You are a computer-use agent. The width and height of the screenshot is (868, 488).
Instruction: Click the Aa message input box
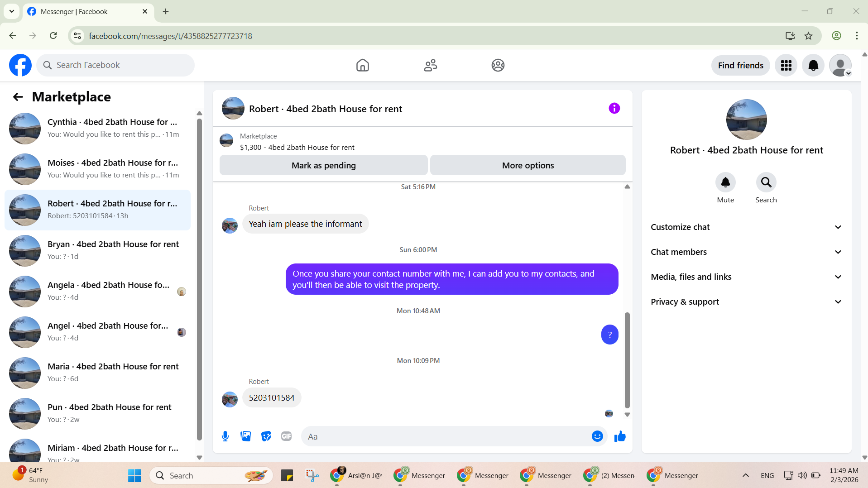coord(446,436)
